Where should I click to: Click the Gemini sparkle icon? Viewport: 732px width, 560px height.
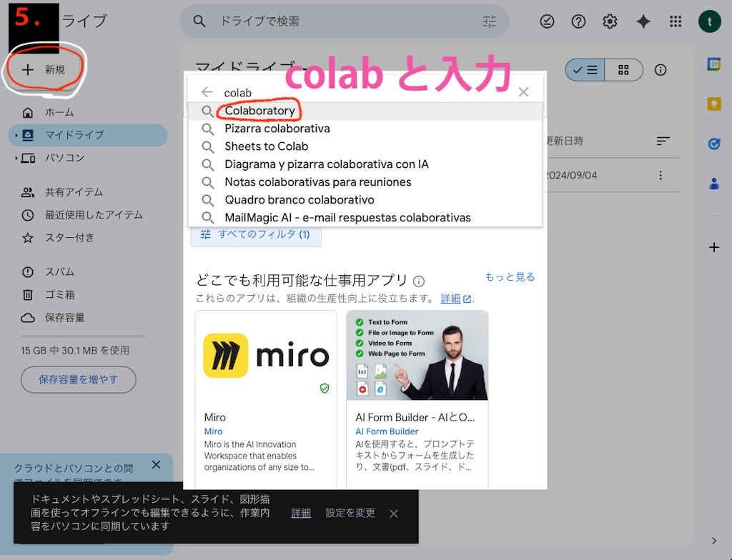pos(643,21)
